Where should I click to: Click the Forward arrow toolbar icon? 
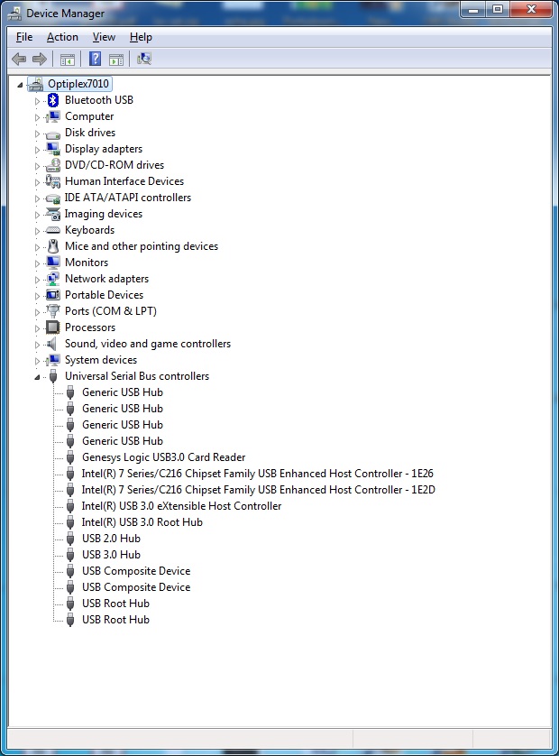[40, 60]
